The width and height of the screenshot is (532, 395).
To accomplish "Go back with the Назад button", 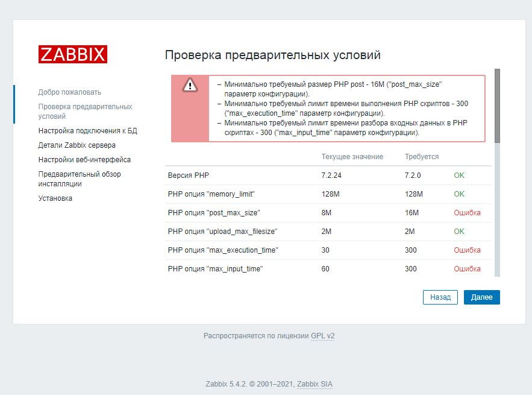I will (x=440, y=297).
